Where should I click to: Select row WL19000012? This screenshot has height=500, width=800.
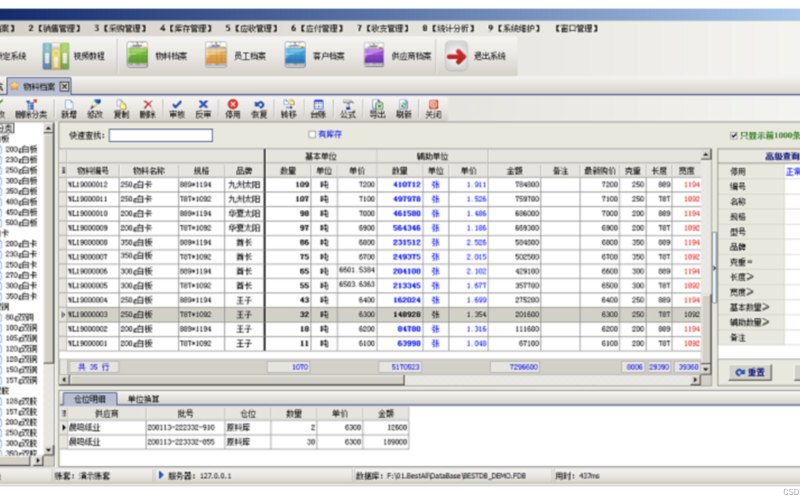click(380, 184)
